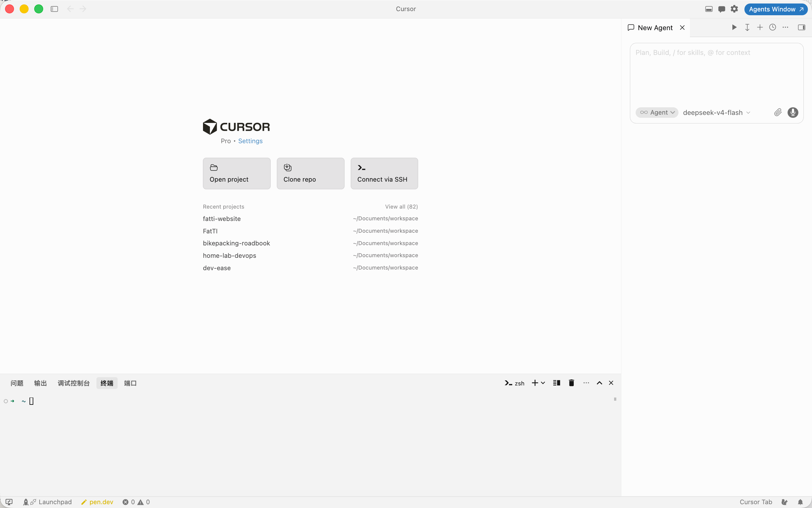Open the Agent mode dropdown
812x508 pixels.
click(x=657, y=112)
